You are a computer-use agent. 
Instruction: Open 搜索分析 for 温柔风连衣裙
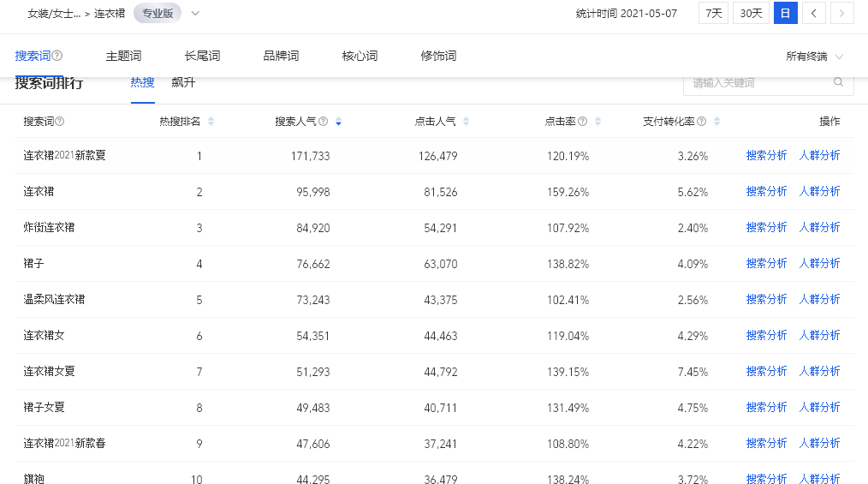767,300
